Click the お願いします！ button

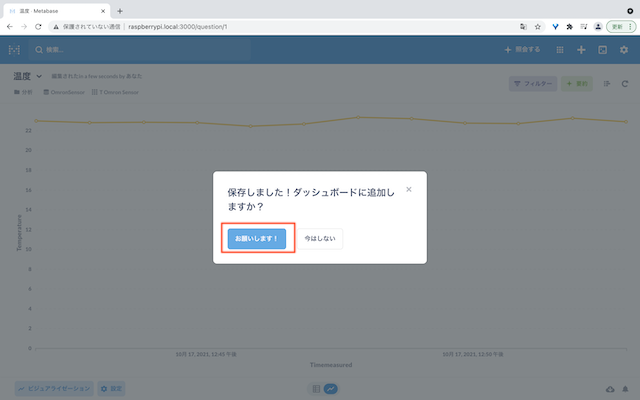click(257, 239)
